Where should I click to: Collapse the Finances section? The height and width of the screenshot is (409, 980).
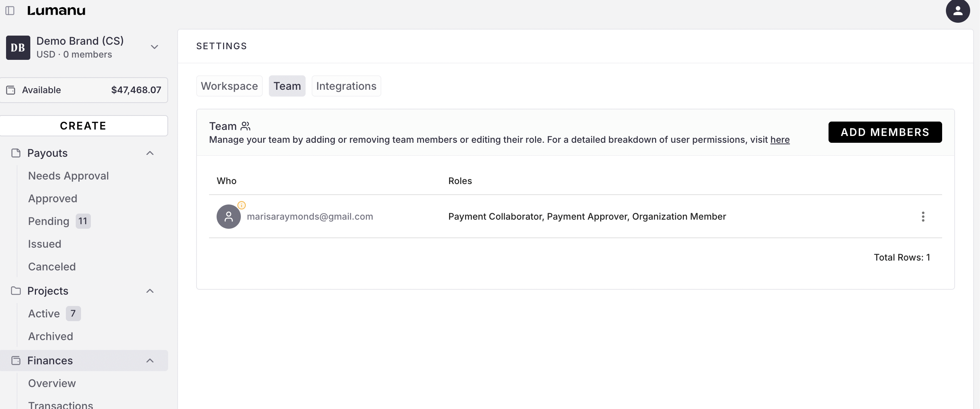tap(150, 361)
